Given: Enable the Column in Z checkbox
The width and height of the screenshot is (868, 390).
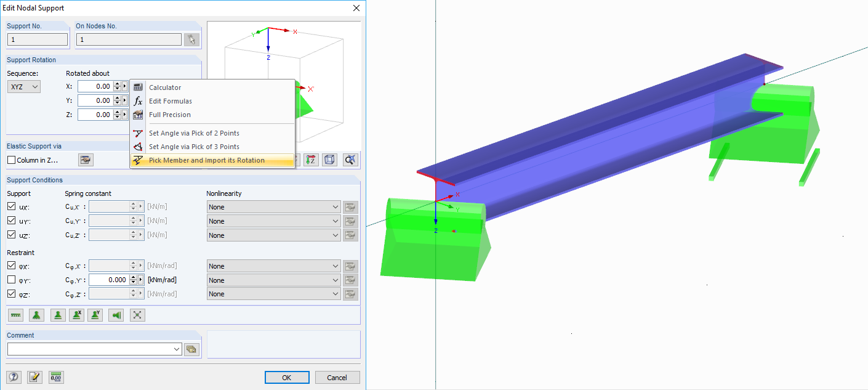Looking at the screenshot, I should click(x=10, y=160).
